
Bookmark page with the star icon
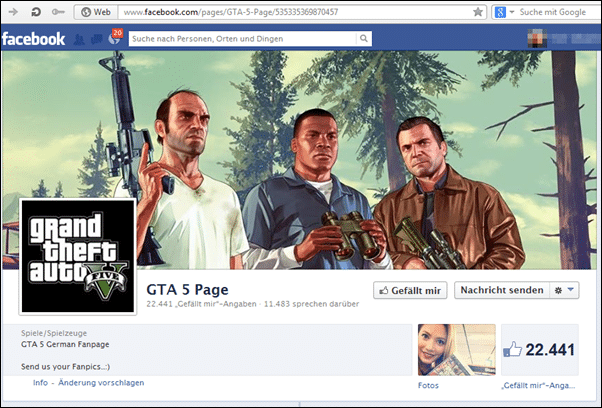click(478, 12)
